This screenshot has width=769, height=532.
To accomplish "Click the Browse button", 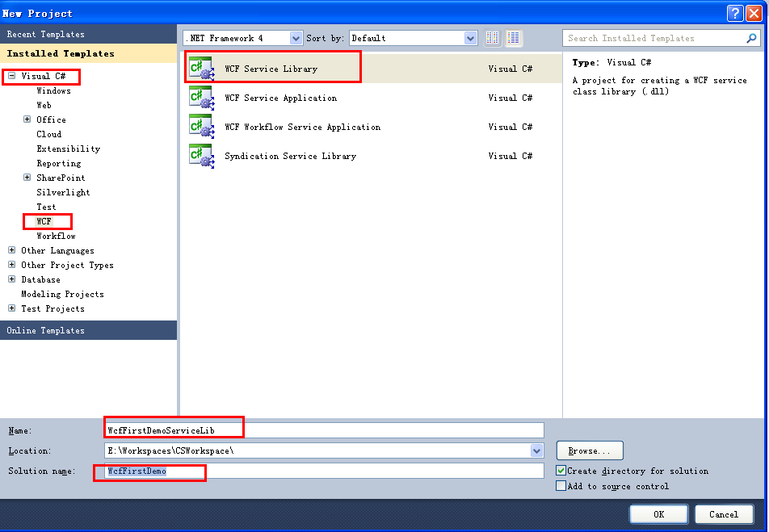I will [589, 450].
